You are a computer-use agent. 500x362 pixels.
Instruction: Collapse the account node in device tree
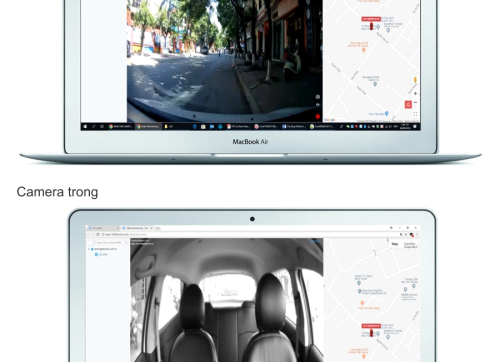click(x=89, y=249)
